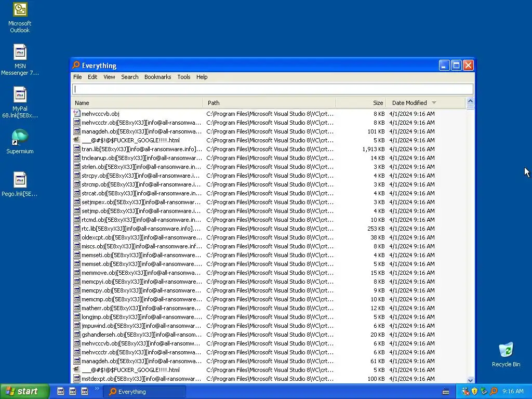The image size is (532, 399).
Task: Sort results by the Size column header
Action: 361,103
